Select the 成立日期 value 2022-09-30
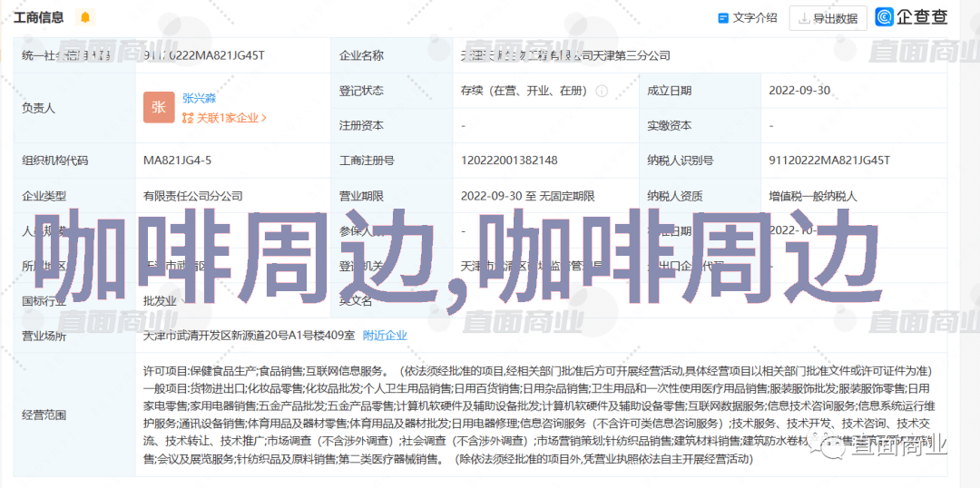980x488 pixels. 799,91
